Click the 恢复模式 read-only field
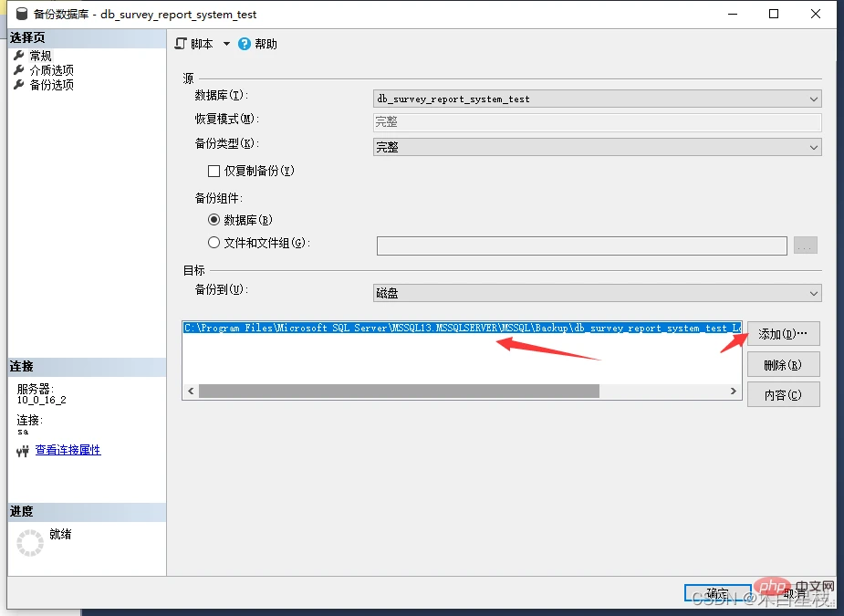 tap(597, 122)
